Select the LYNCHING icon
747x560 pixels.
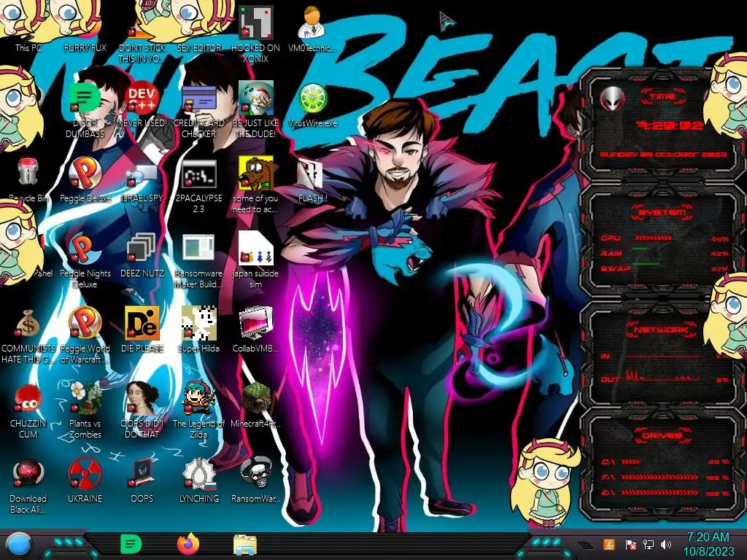tap(198, 473)
